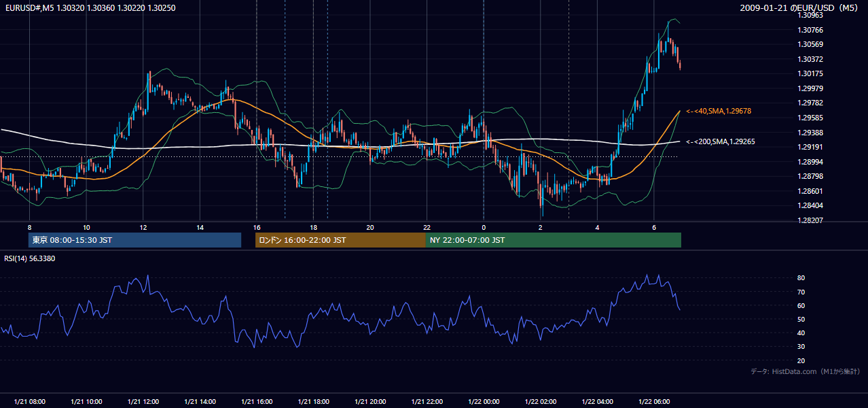Click the RSI axis value 40
The height and width of the screenshot is (408, 868).
801,333
